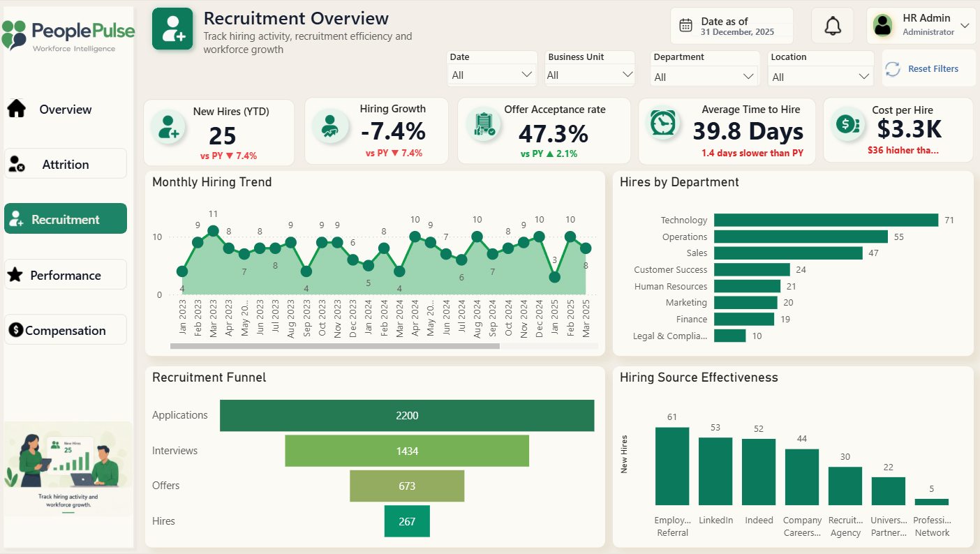Open the HR Admin account chevron menu
980x554 pixels.
(x=965, y=26)
